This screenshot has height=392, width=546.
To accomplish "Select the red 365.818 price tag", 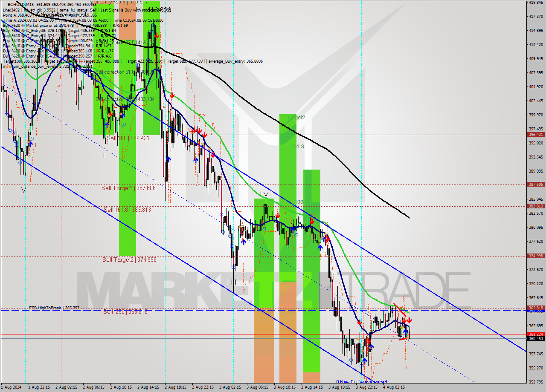I will click(536, 308).
